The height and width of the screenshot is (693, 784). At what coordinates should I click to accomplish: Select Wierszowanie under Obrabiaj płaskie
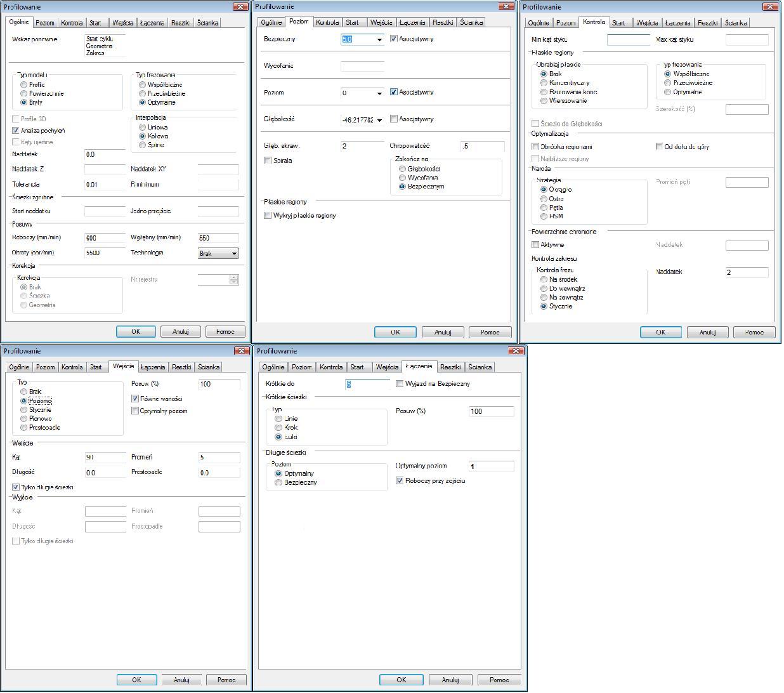(x=544, y=101)
